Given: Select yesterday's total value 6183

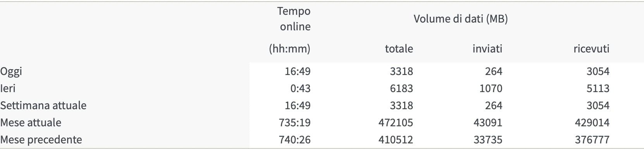Looking at the screenshot, I should tap(401, 88).
